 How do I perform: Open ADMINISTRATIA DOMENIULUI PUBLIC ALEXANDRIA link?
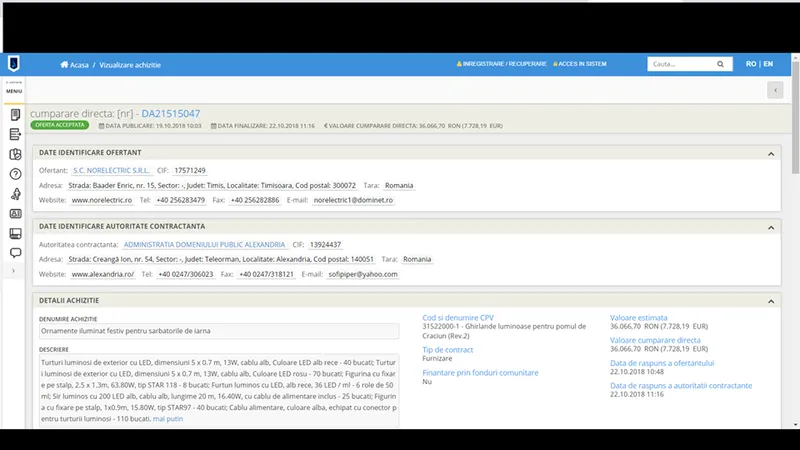(204, 244)
